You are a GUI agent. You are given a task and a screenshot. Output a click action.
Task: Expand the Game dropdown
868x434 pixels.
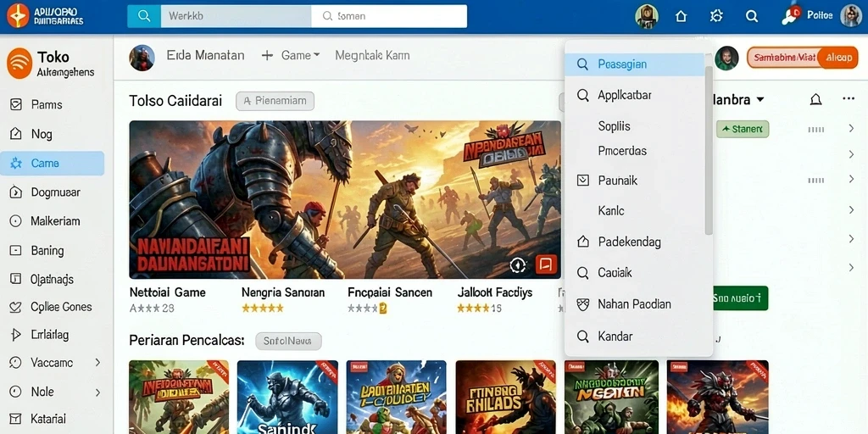coord(317,55)
